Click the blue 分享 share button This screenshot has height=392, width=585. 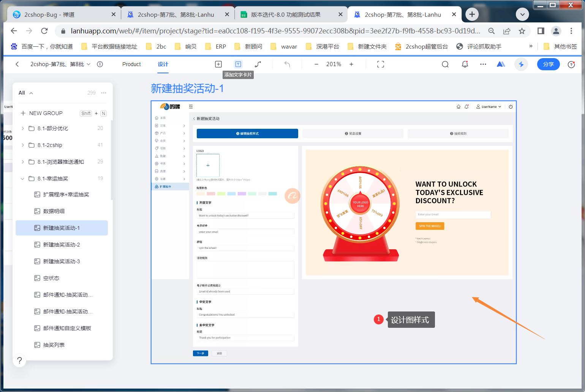click(x=548, y=64)
